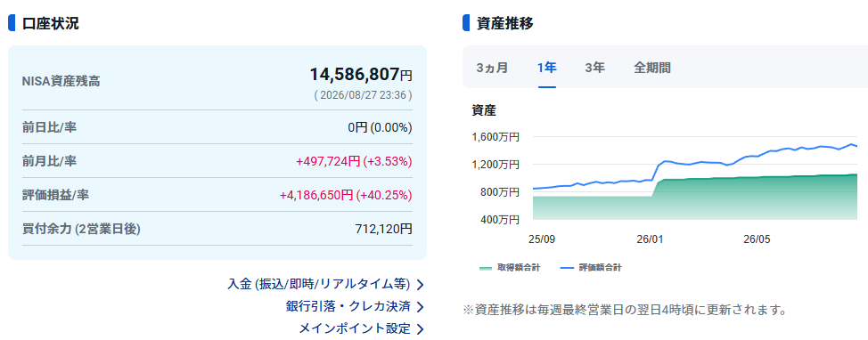Image resolution: width=868 pixels, height=340 pixels.
Task: Switch chart to 3ヵ月 tab
Action: 492,68
